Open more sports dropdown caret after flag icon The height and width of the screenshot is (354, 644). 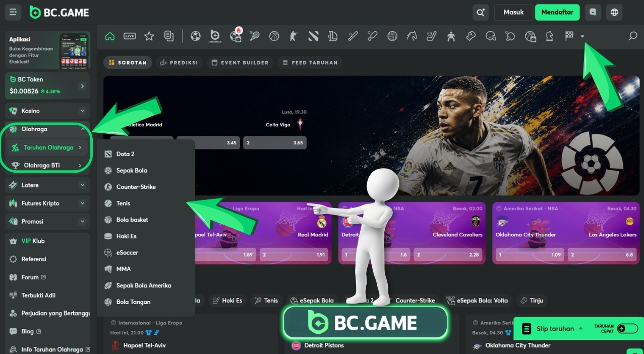pyautogui.click(x=582, y=36)
